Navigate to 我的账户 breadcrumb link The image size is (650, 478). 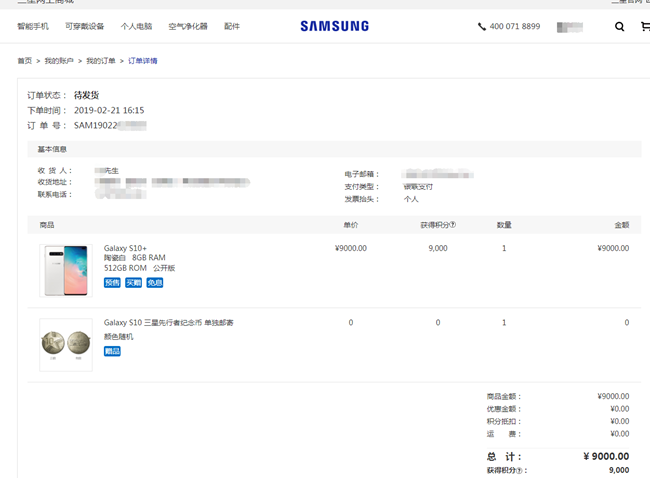[59, 61]
